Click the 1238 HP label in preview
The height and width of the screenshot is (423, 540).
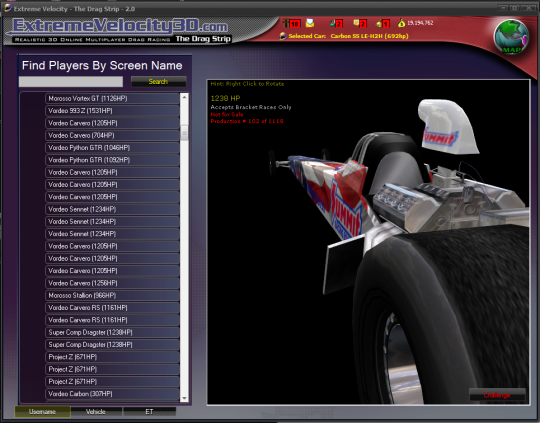225,98
